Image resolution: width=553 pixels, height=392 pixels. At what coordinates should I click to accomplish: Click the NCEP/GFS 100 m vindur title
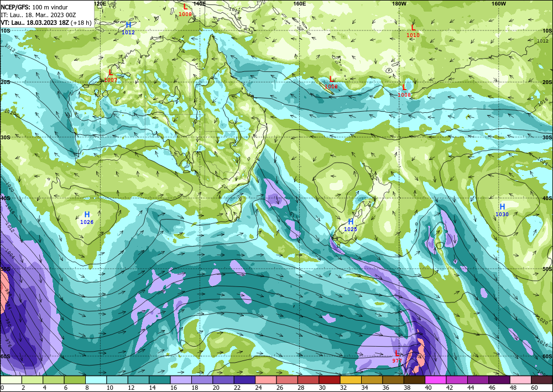pos(34,7)
